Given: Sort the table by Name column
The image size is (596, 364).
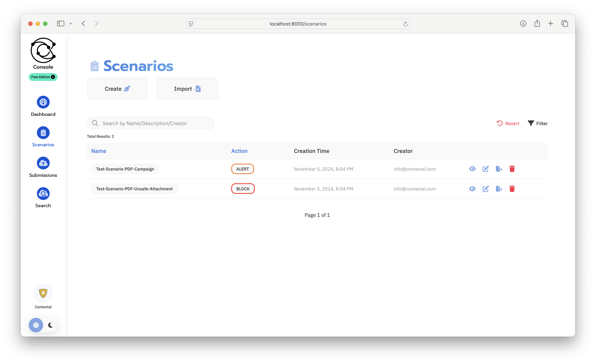Looking at the screenshot, I should click(99, 151).
